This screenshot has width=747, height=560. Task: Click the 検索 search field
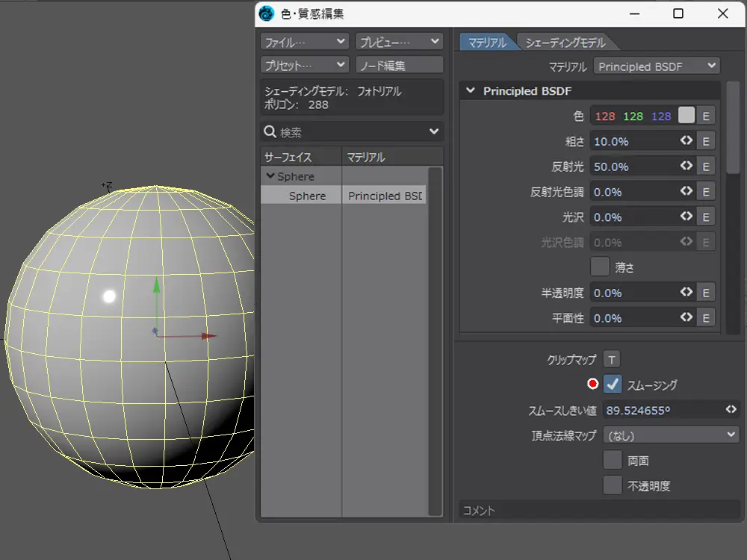click(351, 132)
